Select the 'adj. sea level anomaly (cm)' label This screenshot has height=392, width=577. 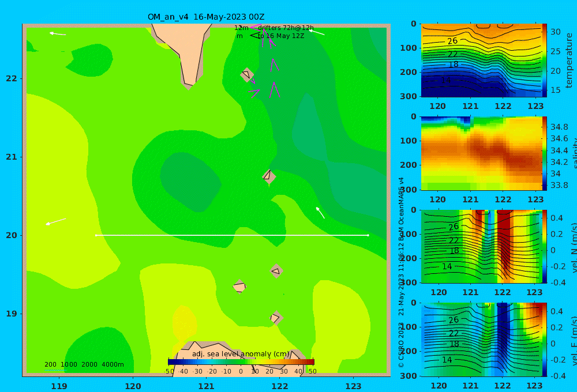pyautogui.click(x=241, y=354)
